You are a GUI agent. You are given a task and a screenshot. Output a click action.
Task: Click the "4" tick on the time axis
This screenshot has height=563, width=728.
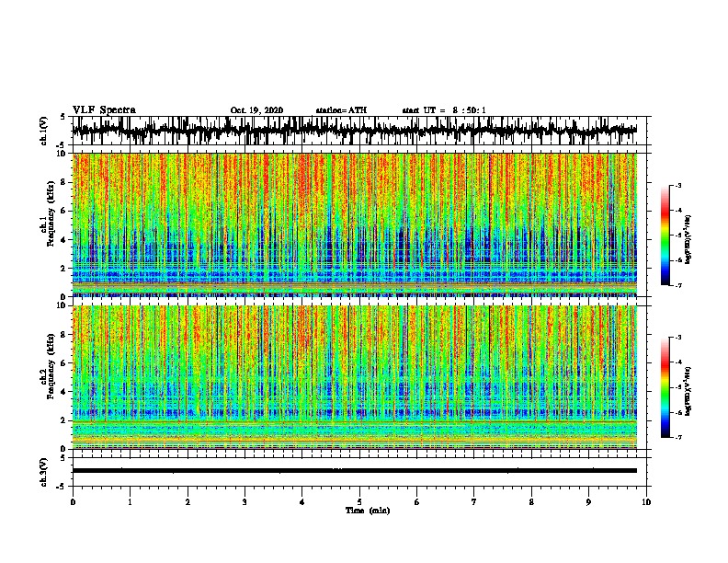[302, 502]
